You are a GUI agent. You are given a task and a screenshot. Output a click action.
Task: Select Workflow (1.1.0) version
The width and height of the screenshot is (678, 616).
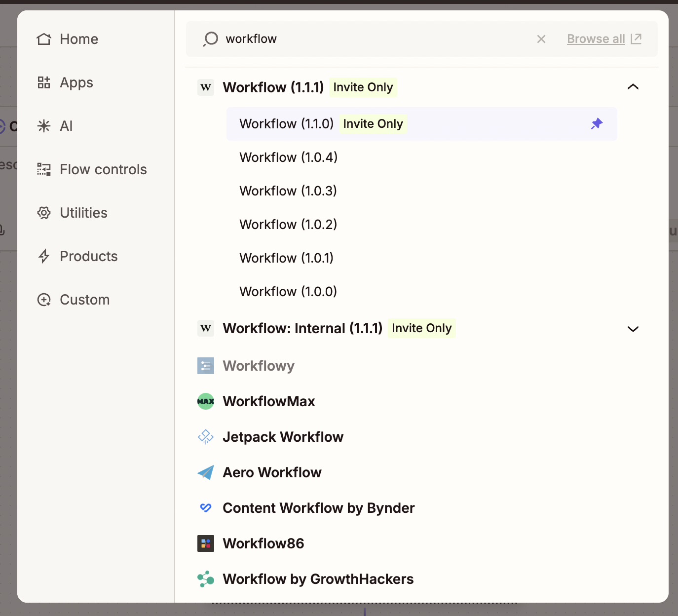[421, 124]
